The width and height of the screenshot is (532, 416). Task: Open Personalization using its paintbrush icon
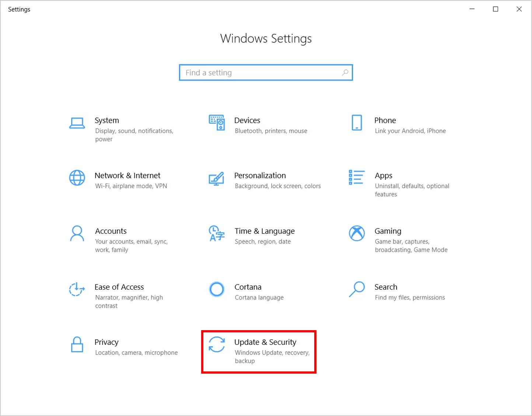216,178
